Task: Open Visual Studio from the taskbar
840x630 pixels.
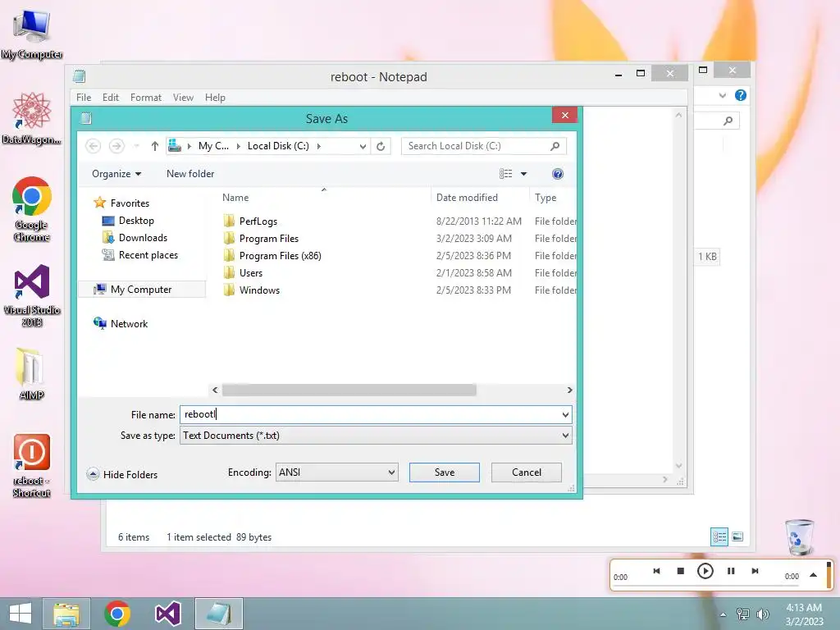Action: [167, 614]
